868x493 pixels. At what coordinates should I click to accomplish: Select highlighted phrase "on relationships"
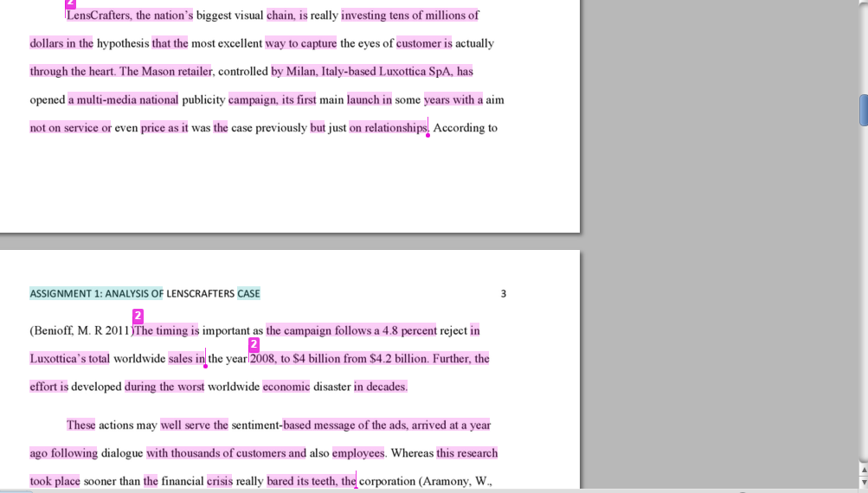tap(388, 128)
